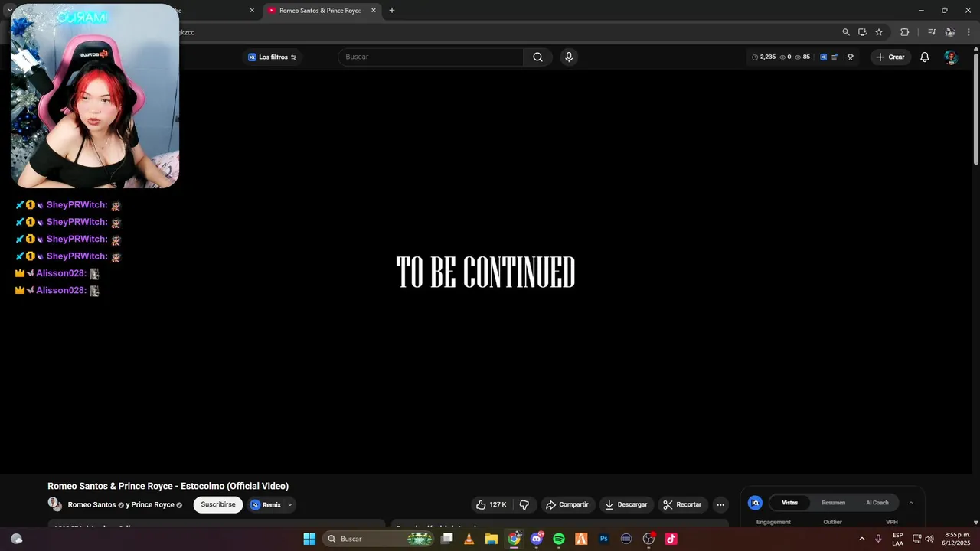Viewport: 980px width, 551px height.
Task: Open File Explorer from the taskbar
Action: 492,539
